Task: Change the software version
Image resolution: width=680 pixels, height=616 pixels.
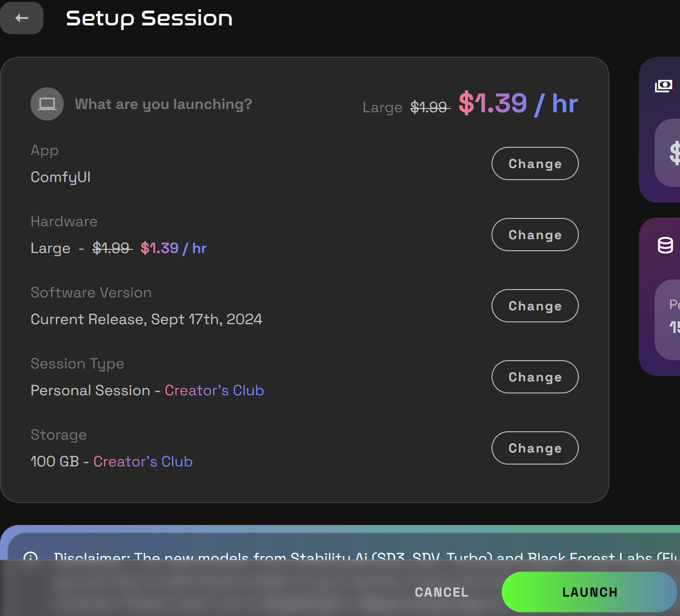Action: [x=534, y=306]
